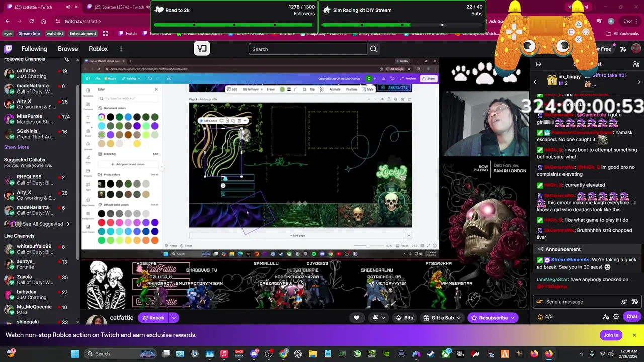Click 'Join In' on Roblox banner
Screen dimensions: 644x362
[x=611, y=335]
